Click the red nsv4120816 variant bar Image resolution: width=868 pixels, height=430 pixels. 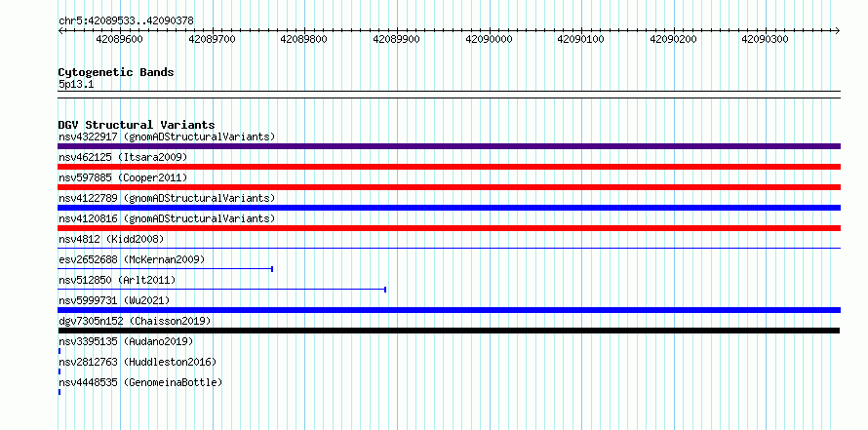pyautogui.click(x=449, y=228)
